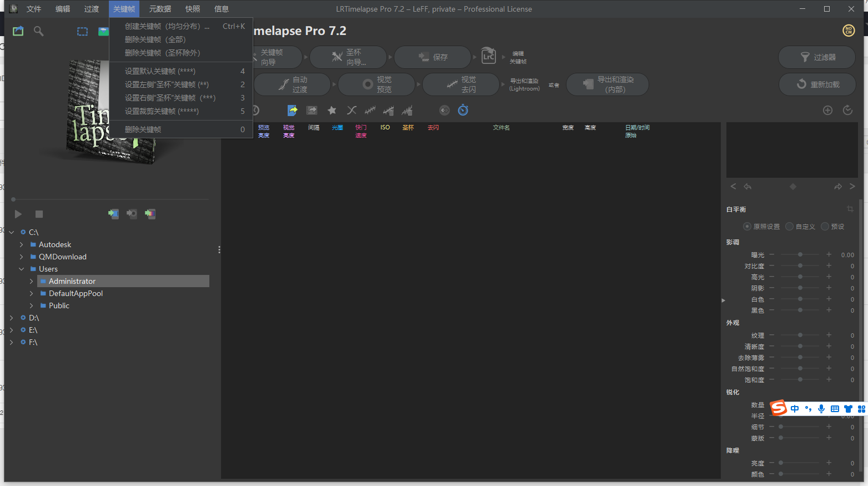Click the keyframe diamond below preview
The width and height of the screenshot is (868, 486).
pyautogui.click(x=793, y=187)
